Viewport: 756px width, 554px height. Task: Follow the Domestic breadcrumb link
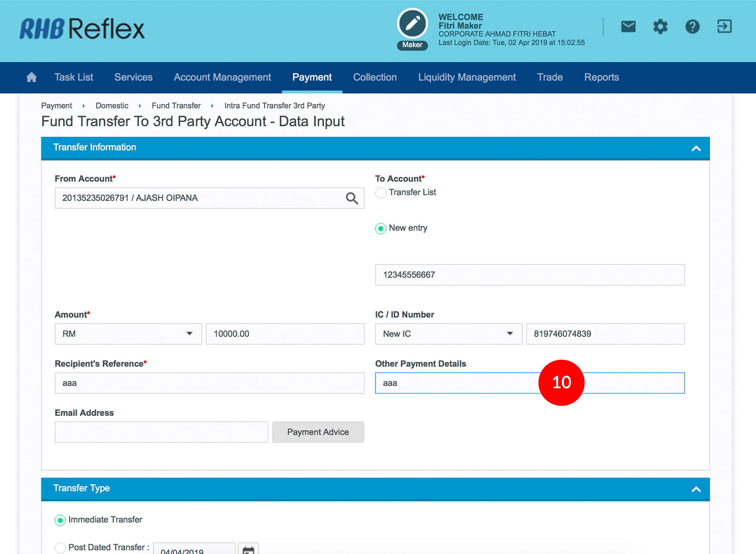pyautogui.click(x=112, y=106)
